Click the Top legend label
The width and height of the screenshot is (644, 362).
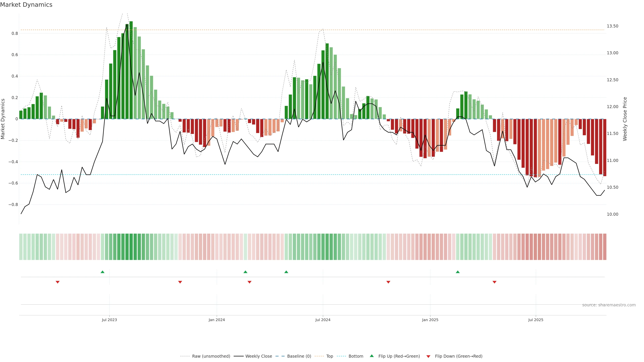[x=330, y=356]
